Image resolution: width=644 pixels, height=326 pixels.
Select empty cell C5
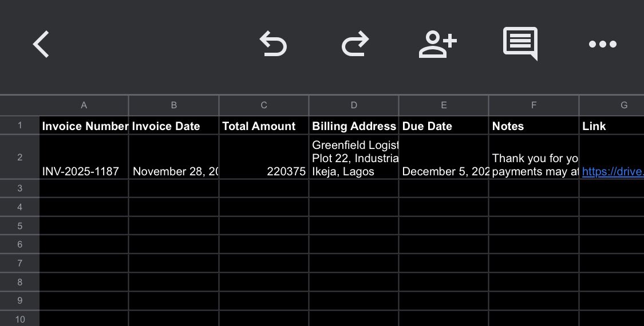point(264,226)
